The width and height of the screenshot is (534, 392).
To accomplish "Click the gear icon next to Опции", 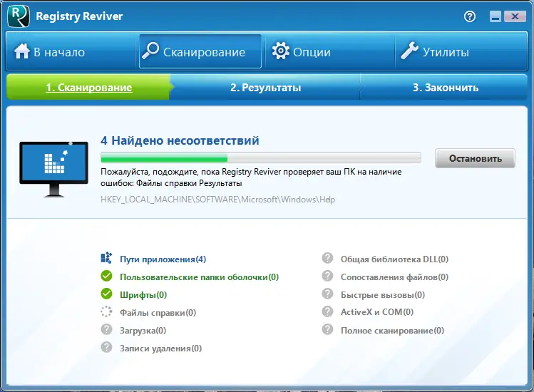I will point(281,51).
